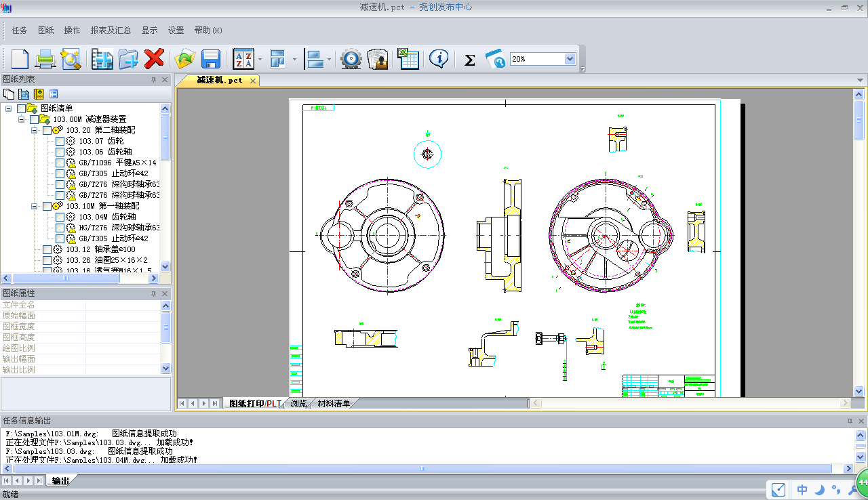The width and height of the screenshot is (868, 500).
Task: Click the new blank document icon
Action: [20, 59]
